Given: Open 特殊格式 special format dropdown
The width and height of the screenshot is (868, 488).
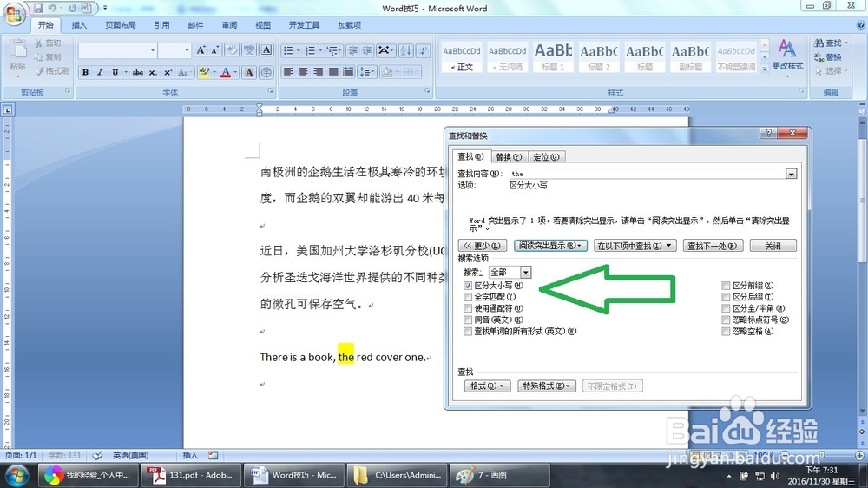Looking at the screenshot, I should pos(547,386).
